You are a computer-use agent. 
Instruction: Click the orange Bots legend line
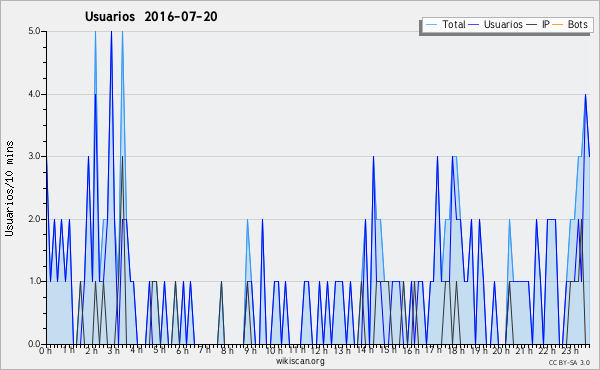click(558, 24)
